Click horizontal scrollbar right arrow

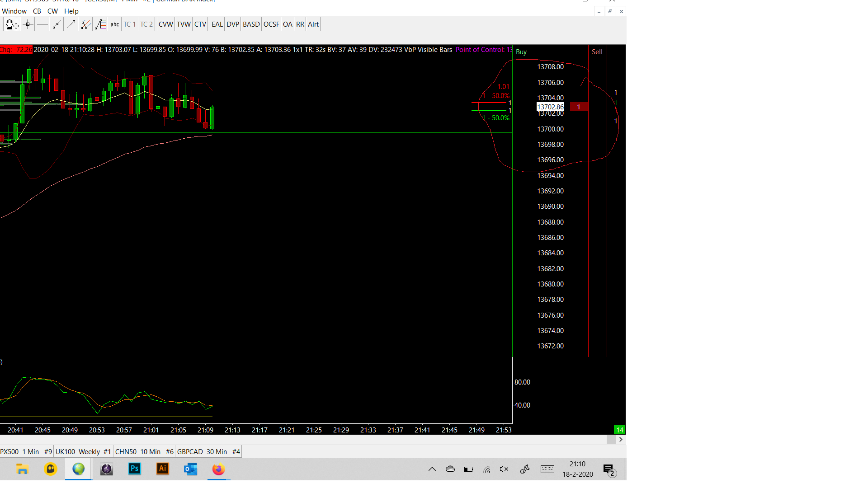click(621, 440)
